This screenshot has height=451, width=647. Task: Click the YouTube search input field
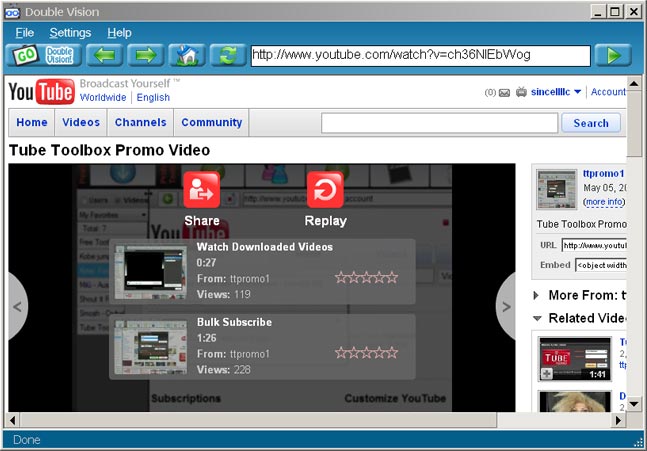pyautogui.click(x=439, y=123)
